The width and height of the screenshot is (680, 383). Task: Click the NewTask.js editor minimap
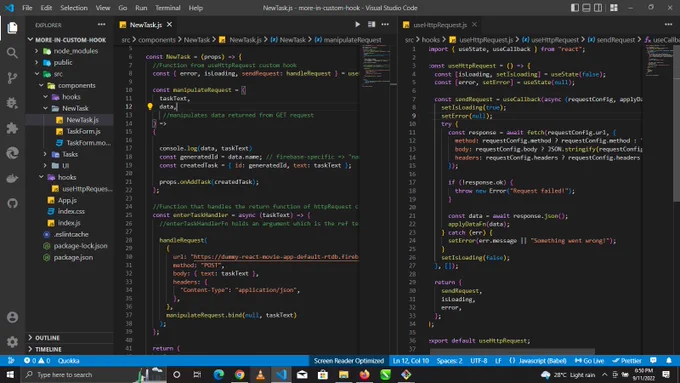point(376,65)
